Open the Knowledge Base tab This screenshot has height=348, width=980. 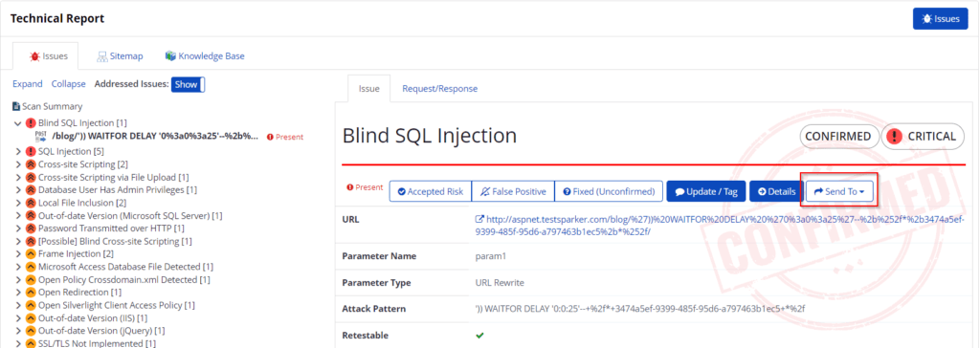205,55
